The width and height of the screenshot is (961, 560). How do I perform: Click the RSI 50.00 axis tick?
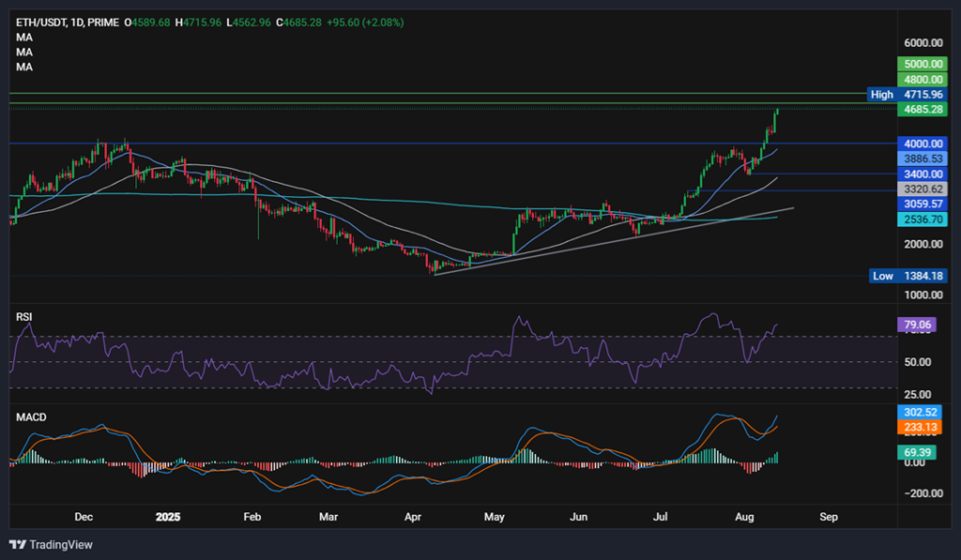coord(918,362)
